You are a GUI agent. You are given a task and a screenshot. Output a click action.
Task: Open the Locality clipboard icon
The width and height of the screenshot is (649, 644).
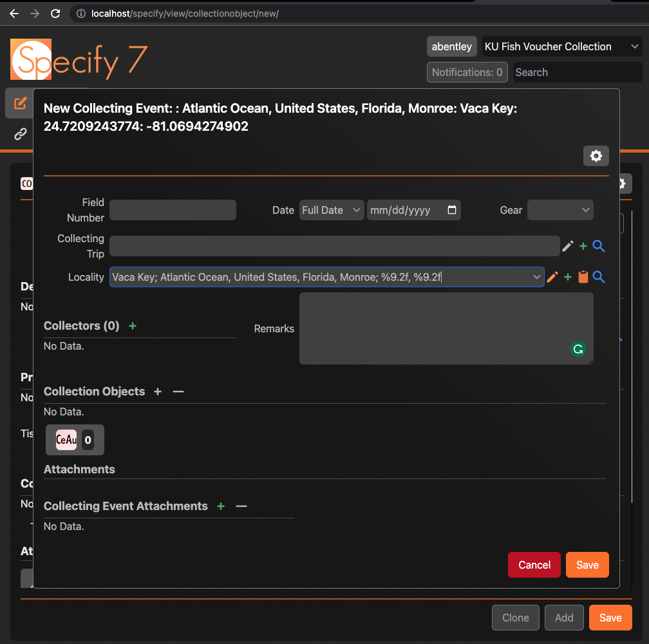(583, 277)
